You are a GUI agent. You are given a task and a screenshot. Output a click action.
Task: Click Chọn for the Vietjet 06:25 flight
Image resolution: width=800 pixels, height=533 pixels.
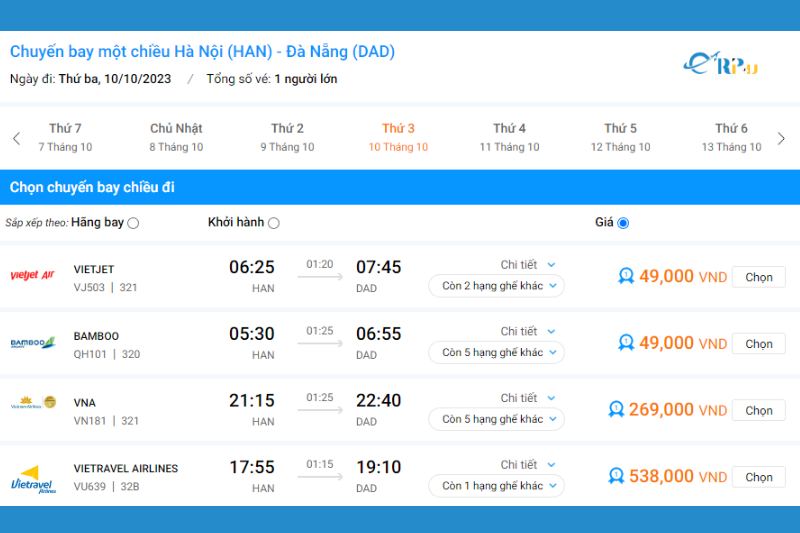pos(759,277)
